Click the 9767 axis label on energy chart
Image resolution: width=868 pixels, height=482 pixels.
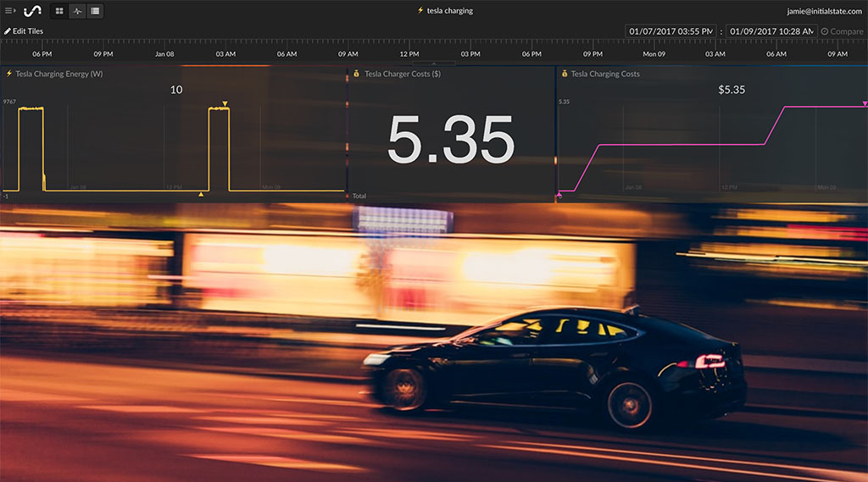pos(9,102)
